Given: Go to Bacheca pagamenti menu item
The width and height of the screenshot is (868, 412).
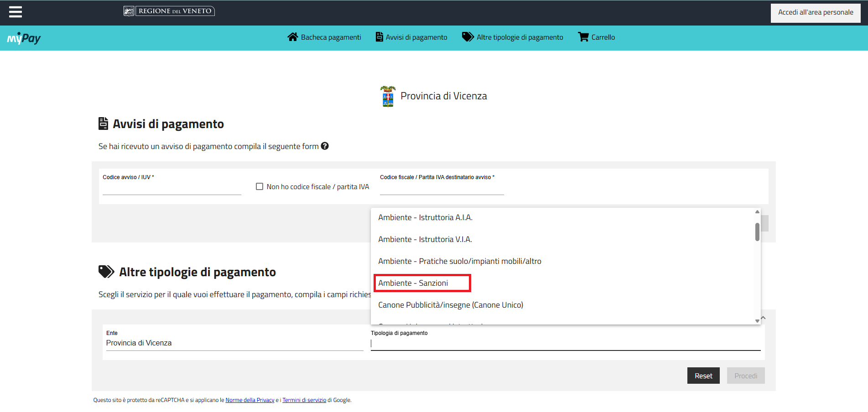Looking at the screenshot, I should coord(331,37).
